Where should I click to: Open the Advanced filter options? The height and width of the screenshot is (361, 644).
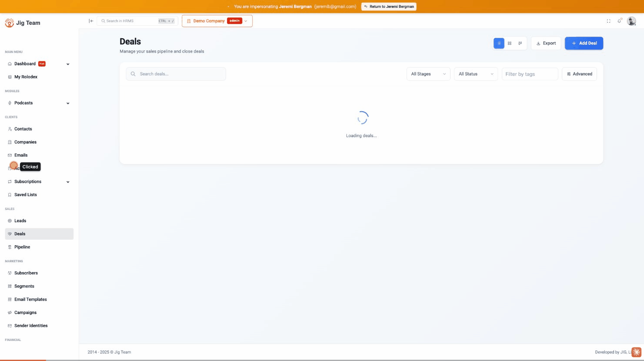pos(579,74)
